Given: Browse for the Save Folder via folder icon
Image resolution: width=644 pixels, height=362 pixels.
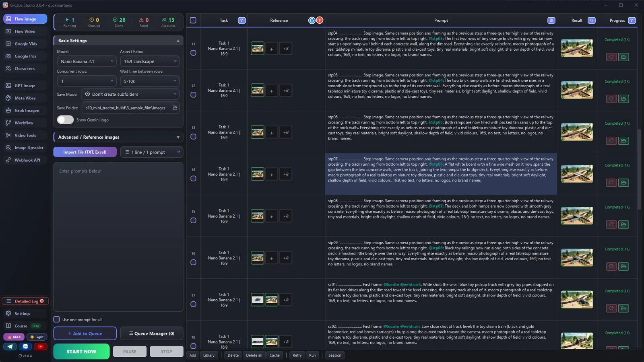Looking at the screenshot, I should [175, 108].
